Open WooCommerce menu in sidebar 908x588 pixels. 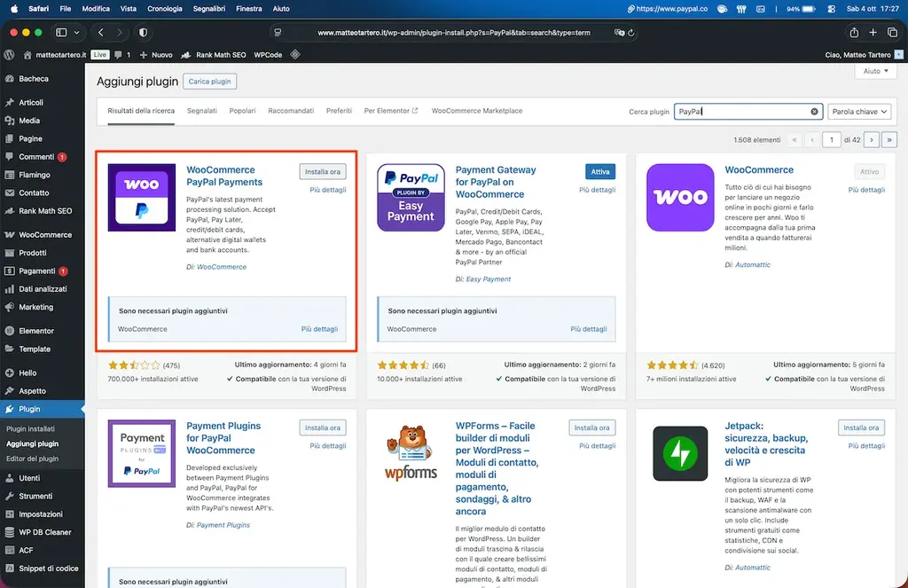pyautogui.click(x=45, y=235)
